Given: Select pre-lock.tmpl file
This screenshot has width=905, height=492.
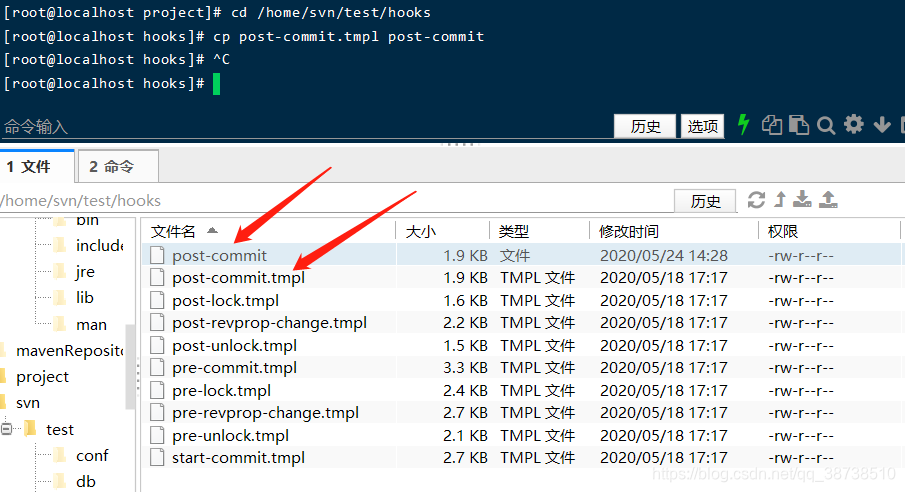Looking at the screenshot, I should pyautogui.click(x=221, y=390).
